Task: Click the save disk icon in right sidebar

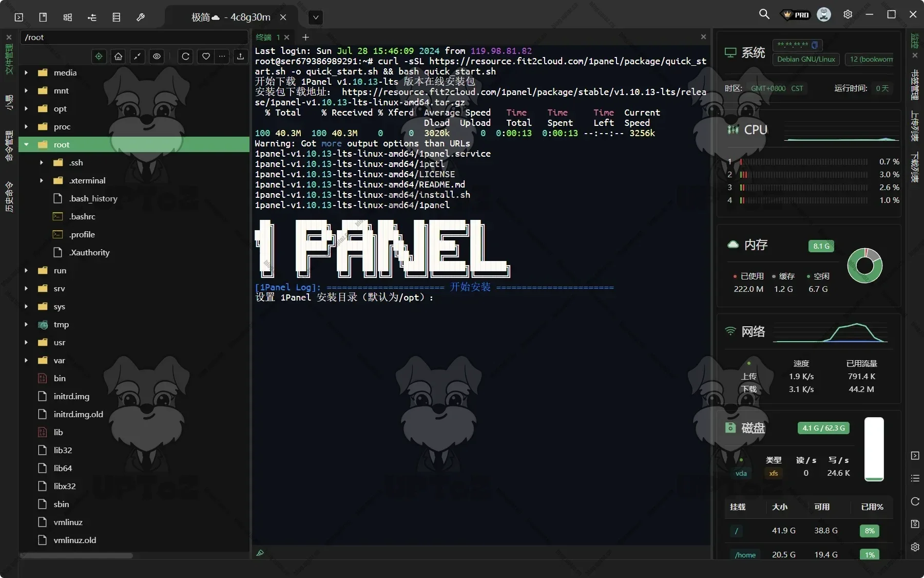Action: click(915, 524)
